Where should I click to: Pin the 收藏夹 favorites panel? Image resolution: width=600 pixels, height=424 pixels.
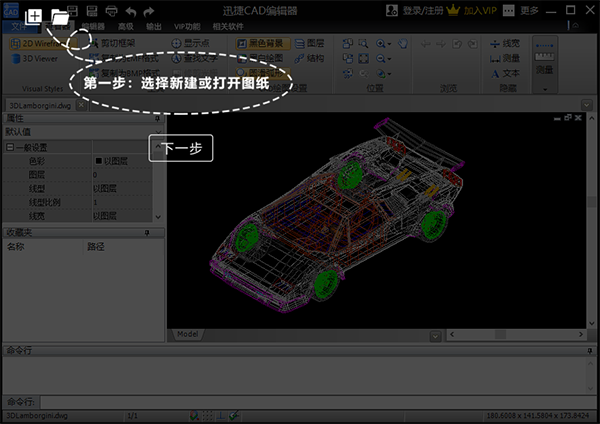147,233
